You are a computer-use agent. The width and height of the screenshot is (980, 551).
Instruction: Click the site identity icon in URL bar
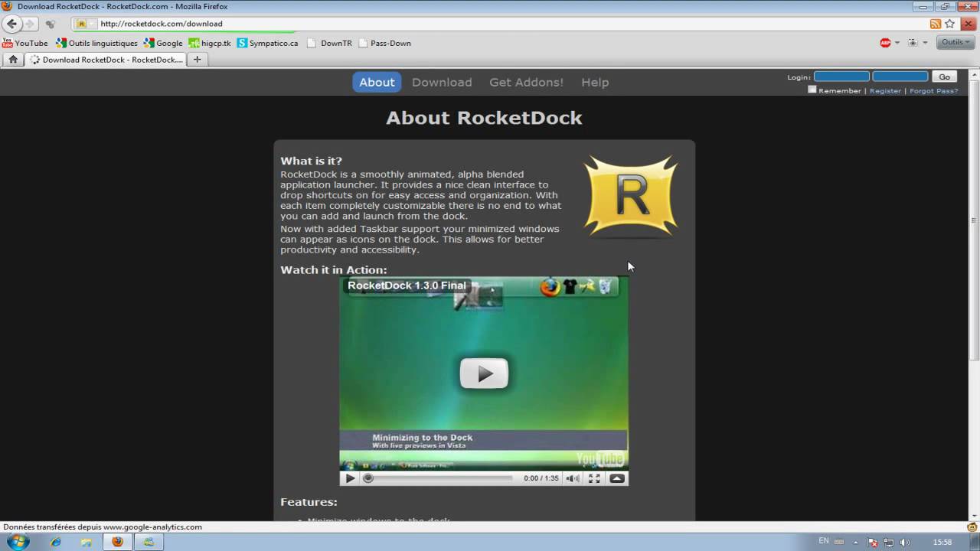point(81,24)
